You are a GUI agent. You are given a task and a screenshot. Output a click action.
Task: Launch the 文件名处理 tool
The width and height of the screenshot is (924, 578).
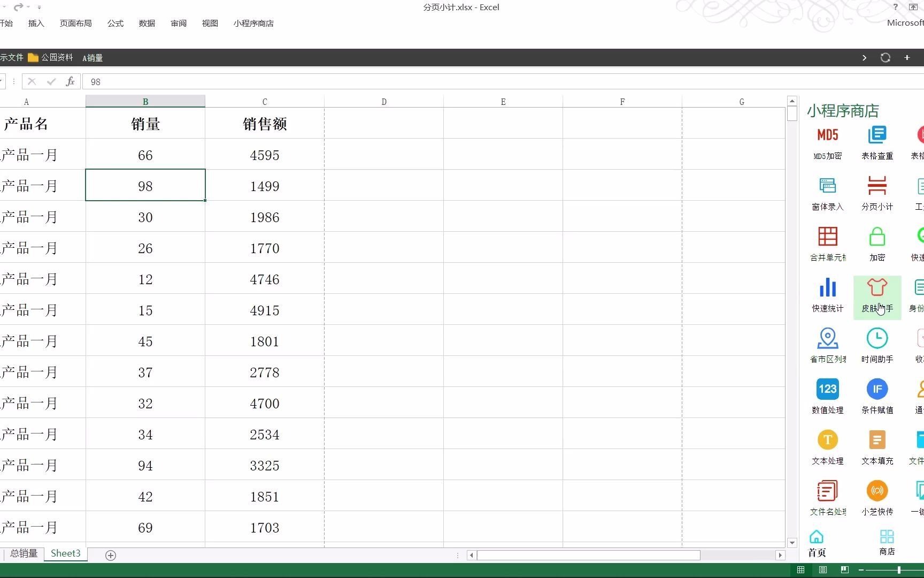[827, 499]
